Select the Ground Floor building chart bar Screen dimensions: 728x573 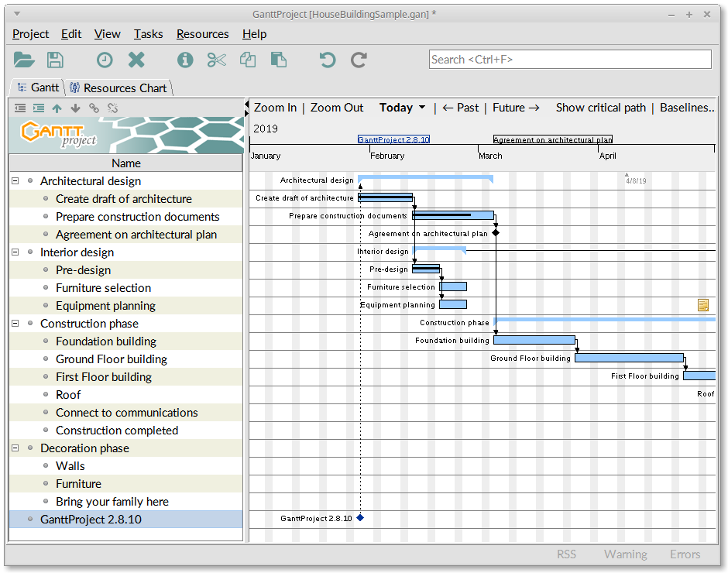[x=629, y=358]
